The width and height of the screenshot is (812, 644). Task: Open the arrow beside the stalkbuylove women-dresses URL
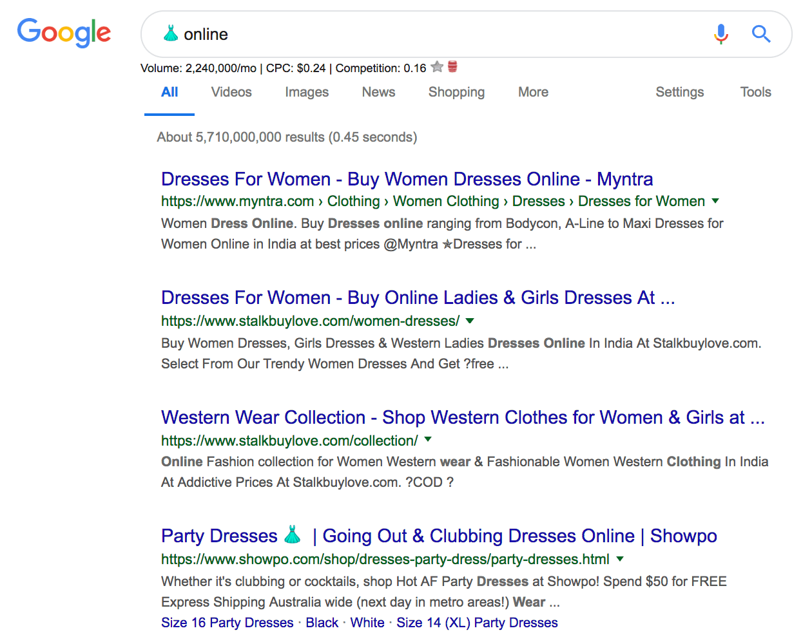click(470, 321)
